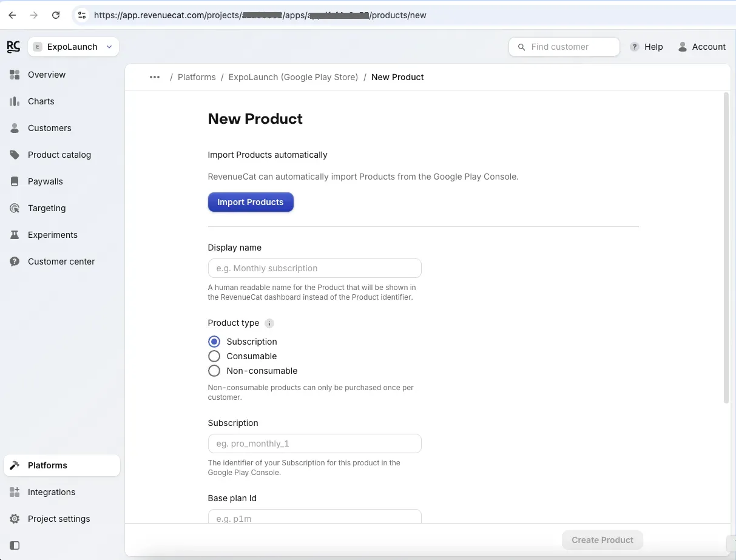Open the Charts bar icon

click(x=15, y=101)
